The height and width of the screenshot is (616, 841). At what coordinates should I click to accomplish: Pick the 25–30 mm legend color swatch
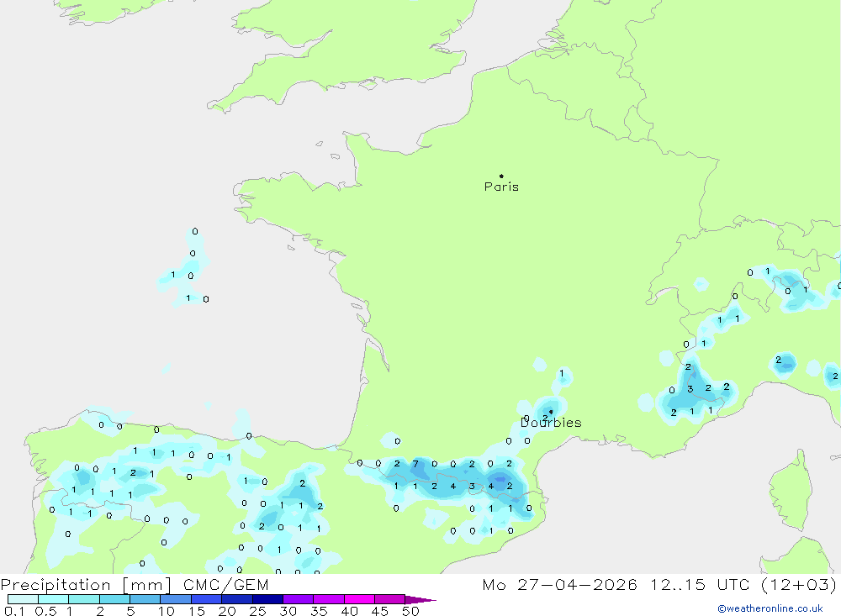coord(267,599)
